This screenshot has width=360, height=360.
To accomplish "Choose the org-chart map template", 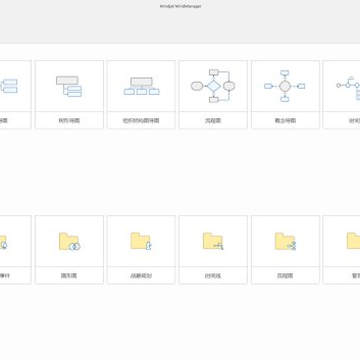I will point(141,95).
